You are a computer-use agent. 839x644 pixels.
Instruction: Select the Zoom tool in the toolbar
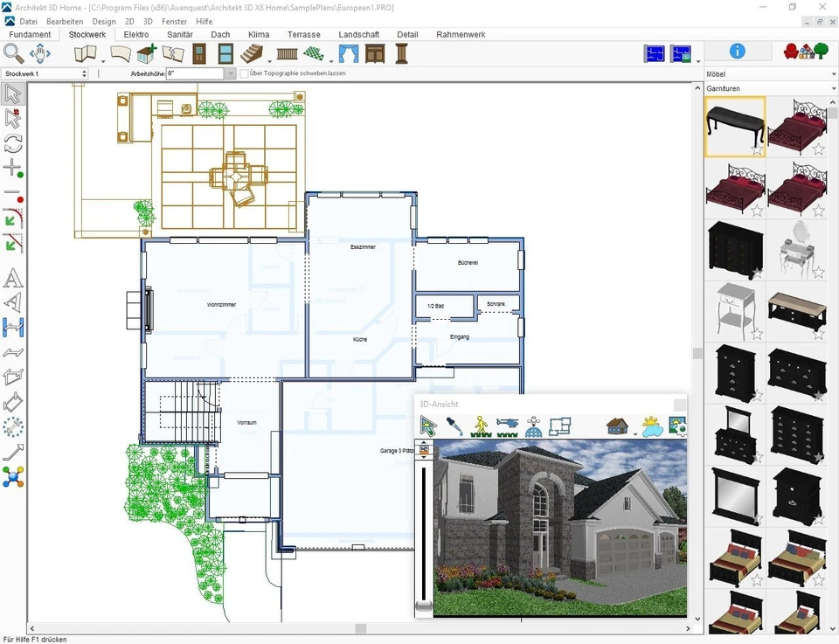pyautogui.click(x=14, y=53)
